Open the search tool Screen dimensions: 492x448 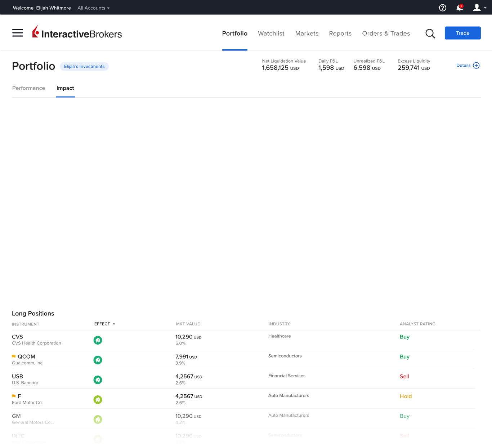pos(430,33)
